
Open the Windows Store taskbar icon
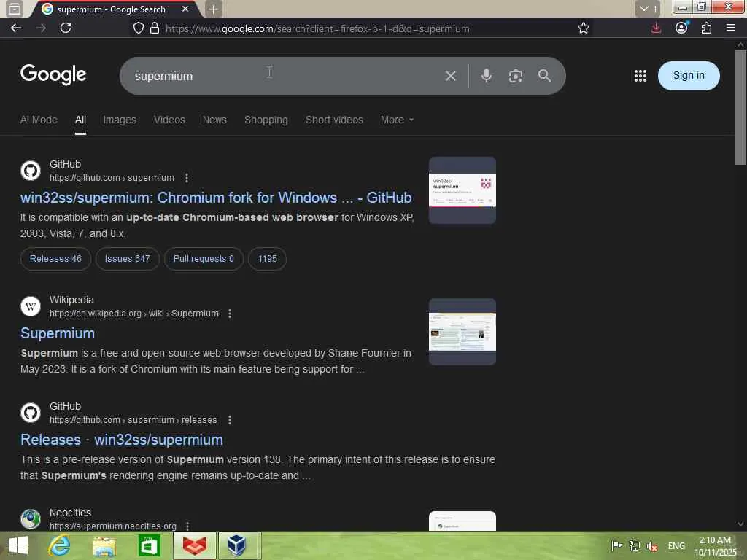[149, 545]
